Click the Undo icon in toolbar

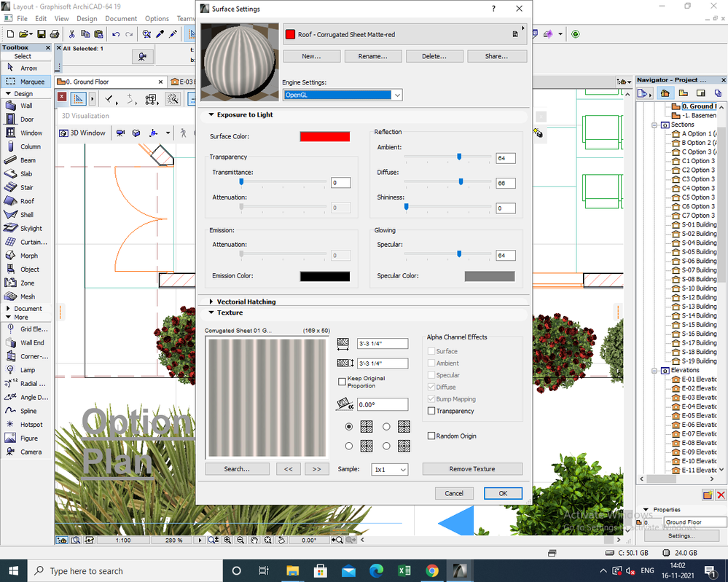click(x=116, y=34)
